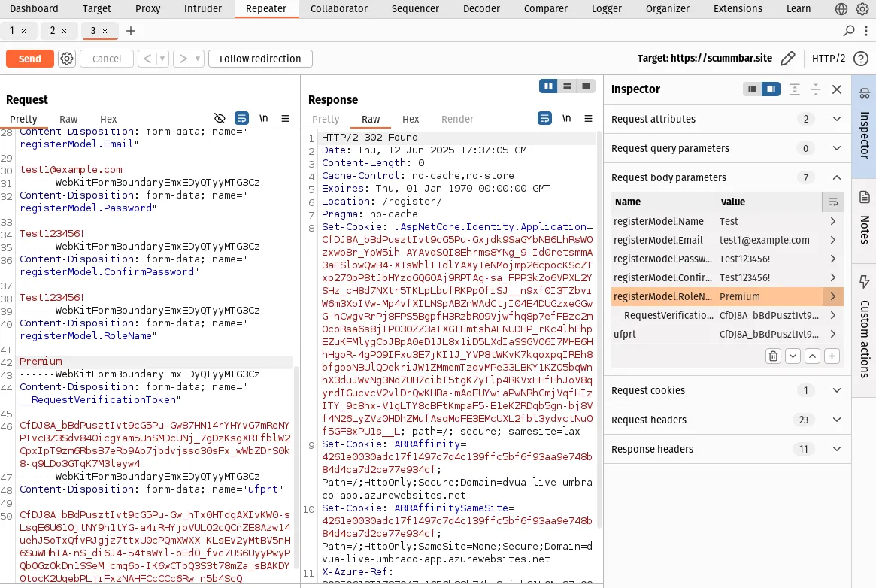Click Premium value line in Request editor
Screen dimensions: 876x588
(41, 361)
